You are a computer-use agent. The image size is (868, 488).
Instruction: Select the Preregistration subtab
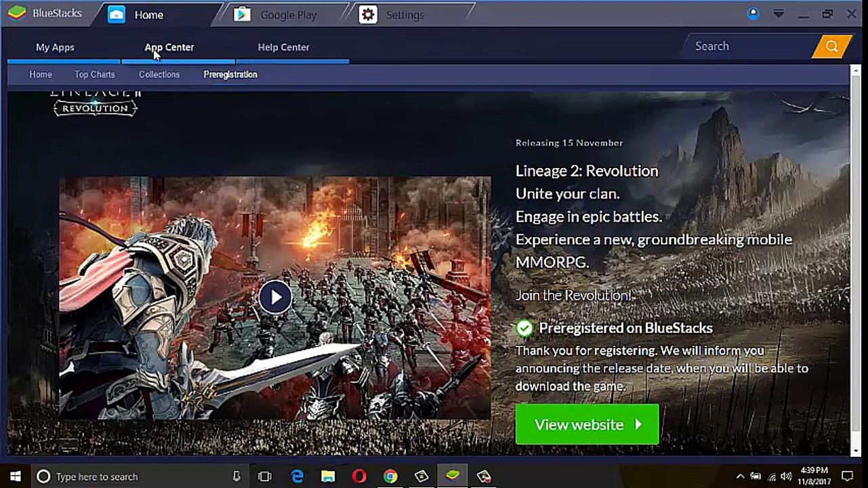tap(230, 75)
